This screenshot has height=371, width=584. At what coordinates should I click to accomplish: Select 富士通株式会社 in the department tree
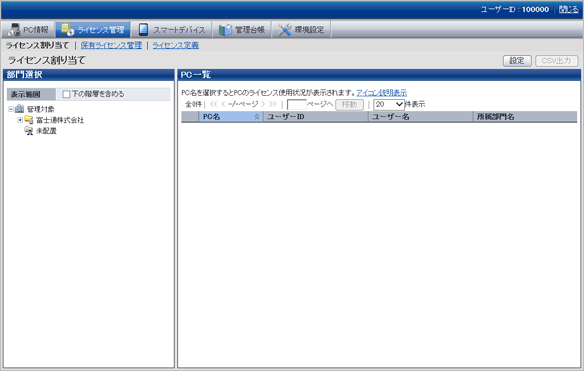[x=60, y=120]
